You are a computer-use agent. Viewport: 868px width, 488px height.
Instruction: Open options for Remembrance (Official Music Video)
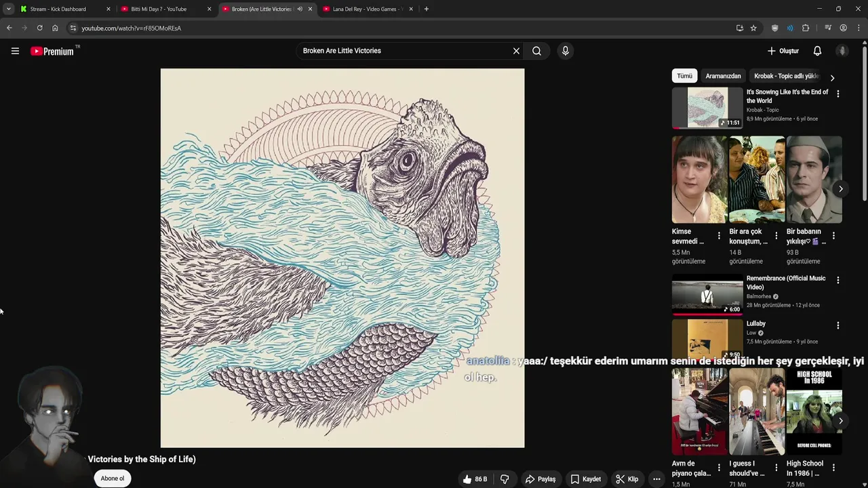pyautogui.click(x=838, y=280)
